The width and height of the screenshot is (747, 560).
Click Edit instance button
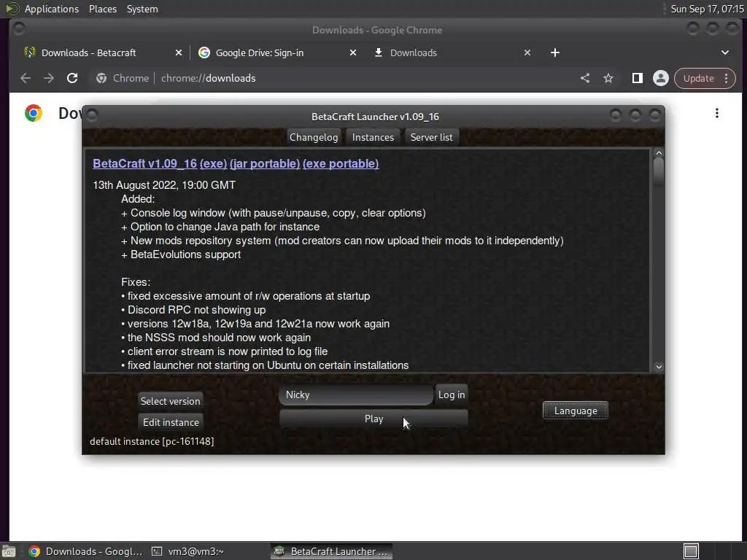[171, 422]
